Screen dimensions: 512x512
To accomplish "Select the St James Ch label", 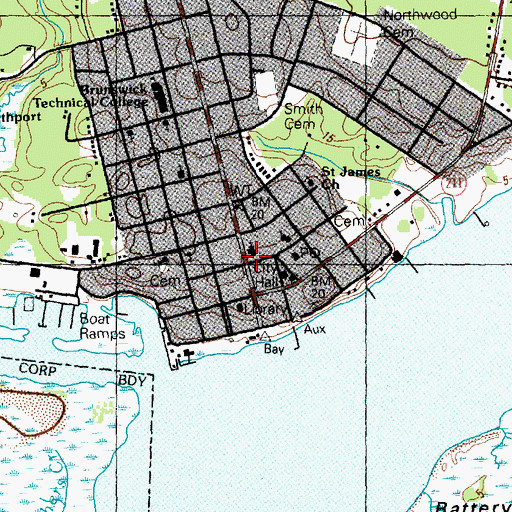I will (x=351, y=178).
